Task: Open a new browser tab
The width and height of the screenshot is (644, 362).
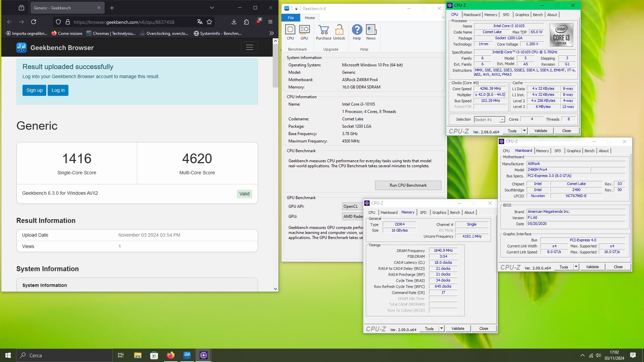Action: [112, 8]
